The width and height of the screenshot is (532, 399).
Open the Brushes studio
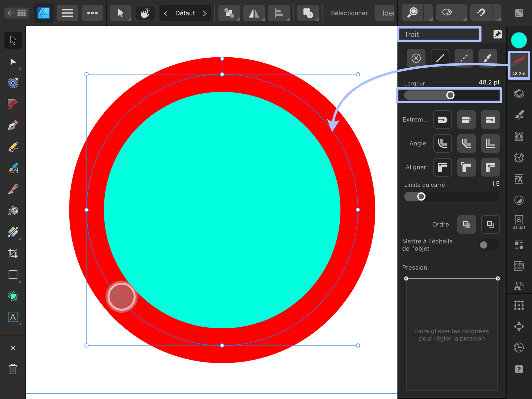(519, 115)
